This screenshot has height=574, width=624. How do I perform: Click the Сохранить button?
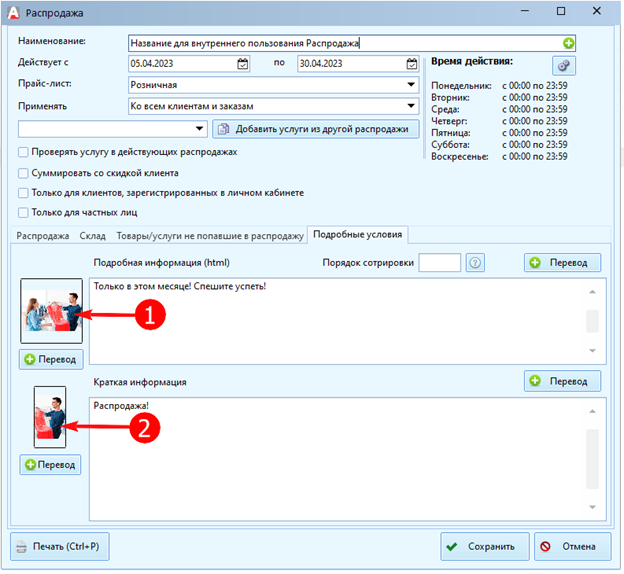pyautogui.click(x=484, y=547)
